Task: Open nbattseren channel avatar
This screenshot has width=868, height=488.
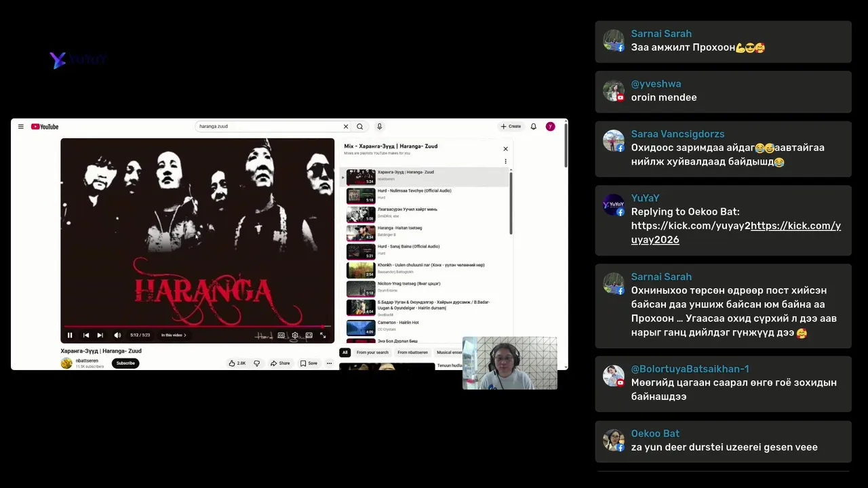Action: (66, 363)
